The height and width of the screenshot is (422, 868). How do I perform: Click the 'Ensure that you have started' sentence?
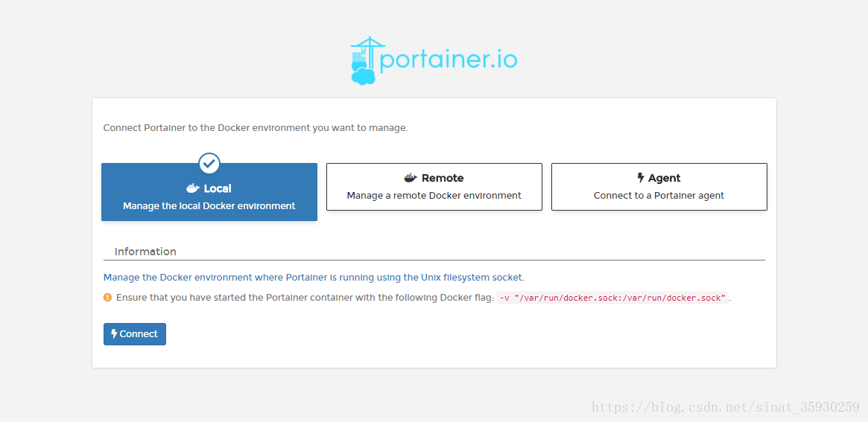pos(305,298)
